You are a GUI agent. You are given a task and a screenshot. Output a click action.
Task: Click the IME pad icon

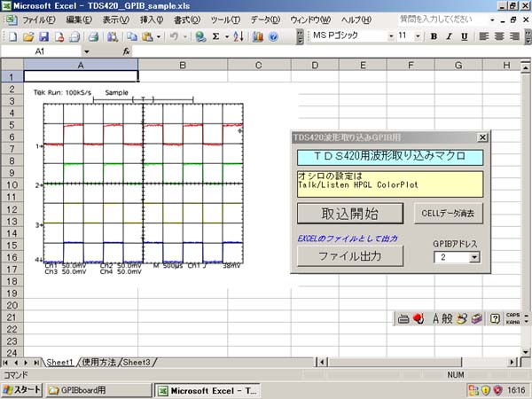[462, 318]
